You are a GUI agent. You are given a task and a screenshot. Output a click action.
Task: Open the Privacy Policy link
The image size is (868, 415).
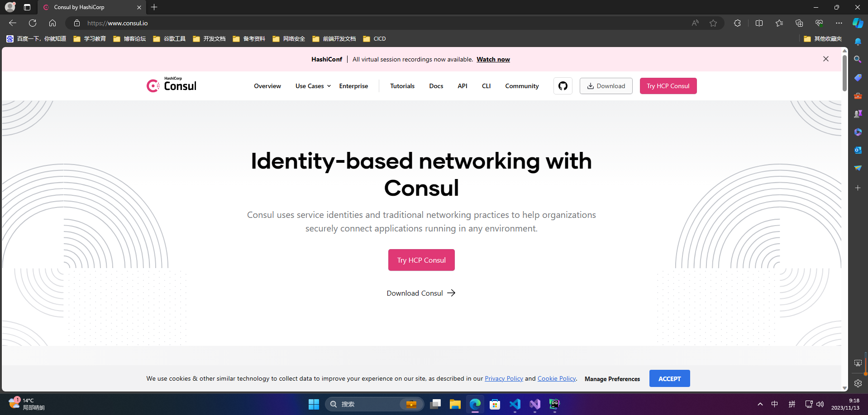504,378
